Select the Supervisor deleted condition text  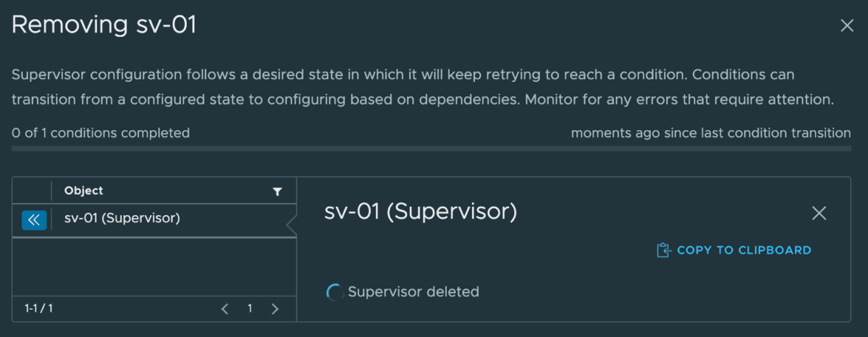(x=413, y=292)
